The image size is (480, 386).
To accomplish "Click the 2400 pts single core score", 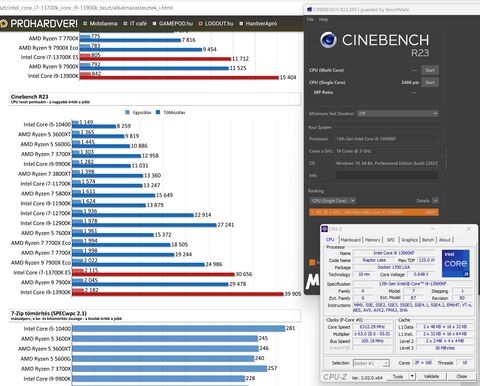I will point(410,82).
